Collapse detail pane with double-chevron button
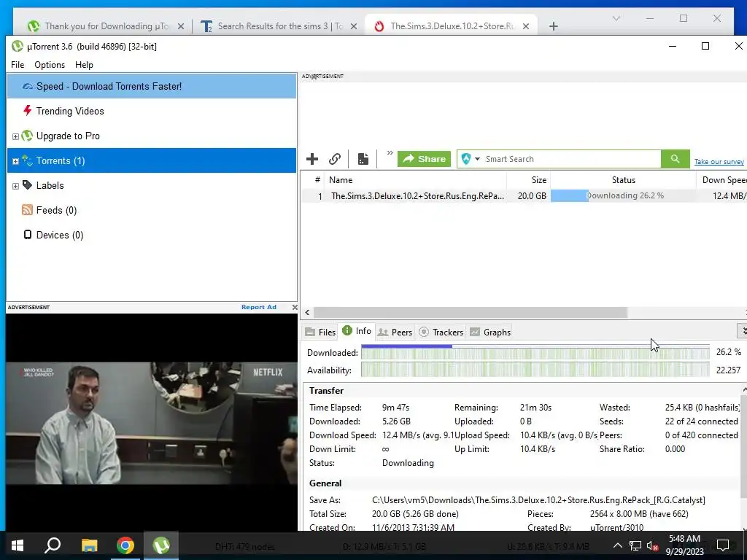Image resolution: width=747 pixels, height=560 pixels. pos(743,331)
